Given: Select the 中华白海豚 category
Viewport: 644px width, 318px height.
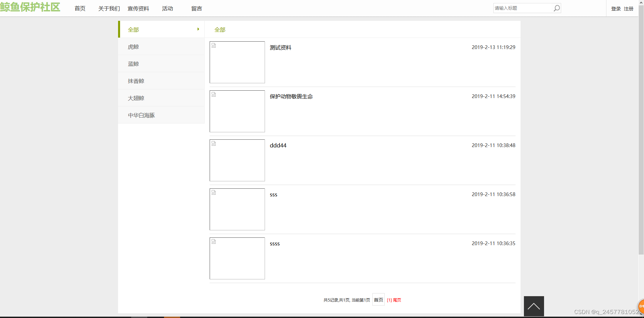Looking at the screenshot, I should [x=161, y=115].
